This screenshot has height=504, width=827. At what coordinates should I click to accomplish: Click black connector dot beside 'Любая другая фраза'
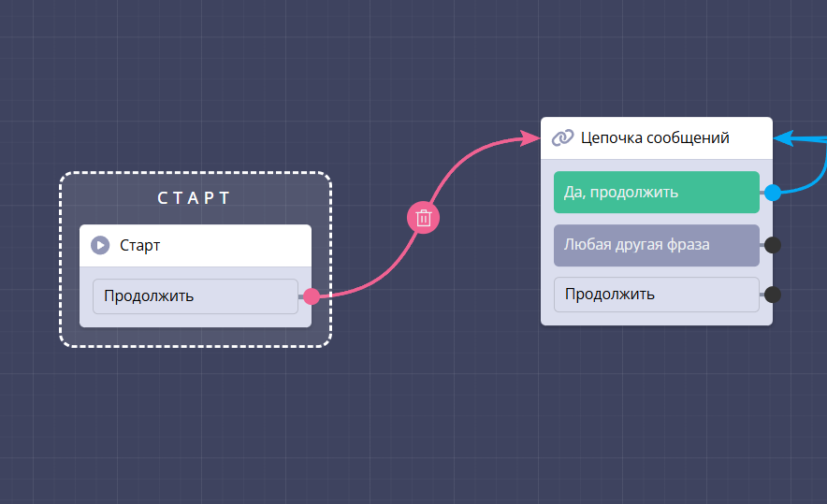[x=772, y=245]
